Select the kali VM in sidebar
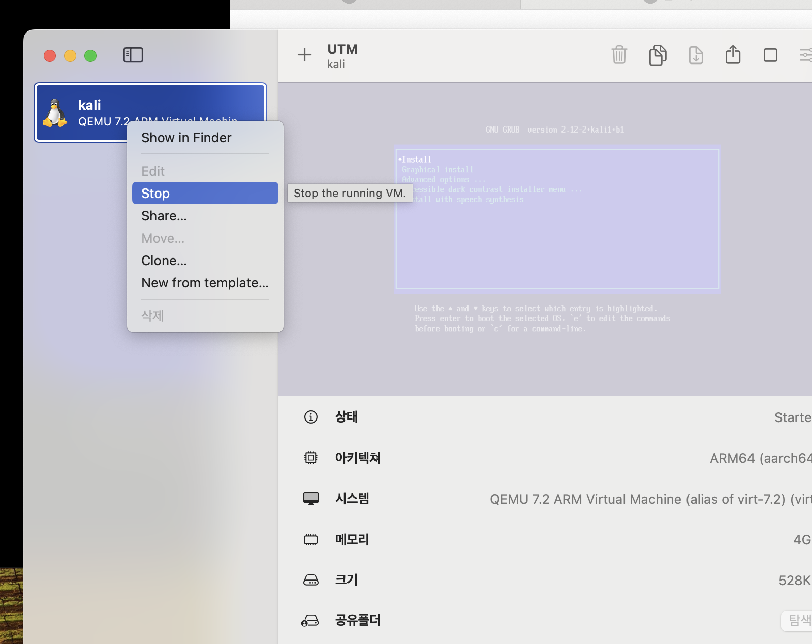812x644 pixels. click(x=150, y=112)
